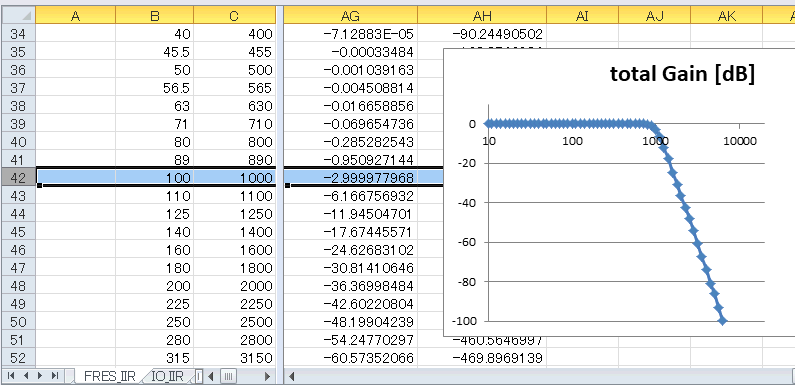This screenshot has width=795, height=385.
Task: Click the left-pane horizontal scrollbar thumb
Action: 229,376
